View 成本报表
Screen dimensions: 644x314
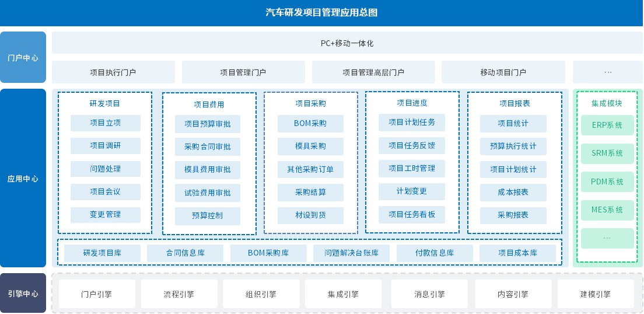point(513,193)
